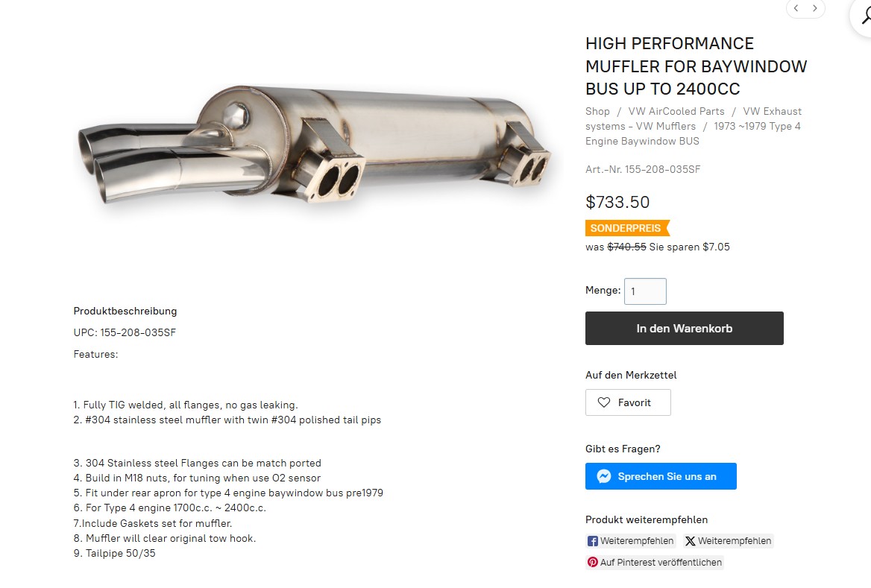Click the Menge quantity input field
The height and width of the screenshot is (588, 871).
[645, 291]
